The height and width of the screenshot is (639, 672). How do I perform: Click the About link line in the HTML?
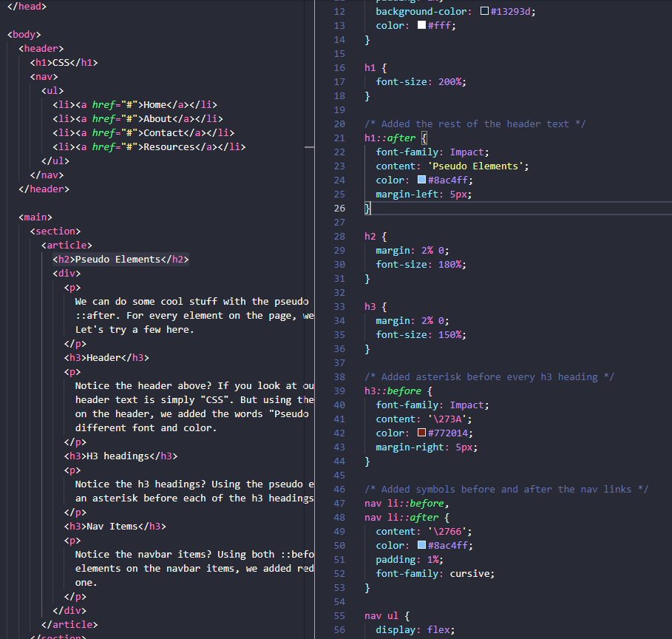point(138,119)
